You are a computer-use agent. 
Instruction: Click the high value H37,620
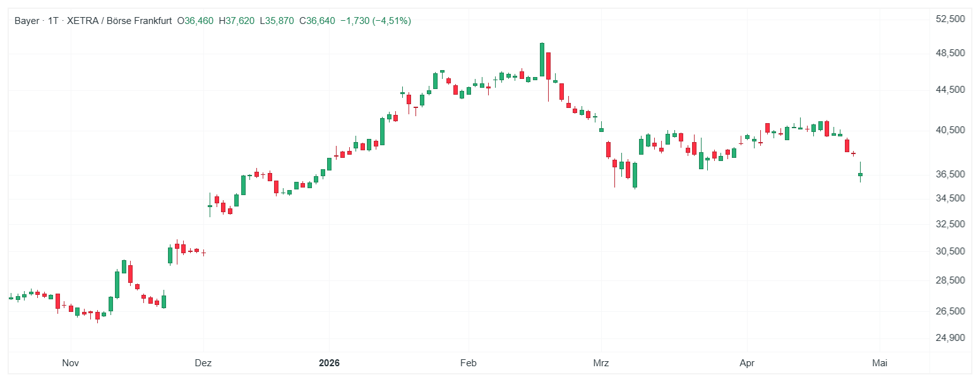[237, 21]
